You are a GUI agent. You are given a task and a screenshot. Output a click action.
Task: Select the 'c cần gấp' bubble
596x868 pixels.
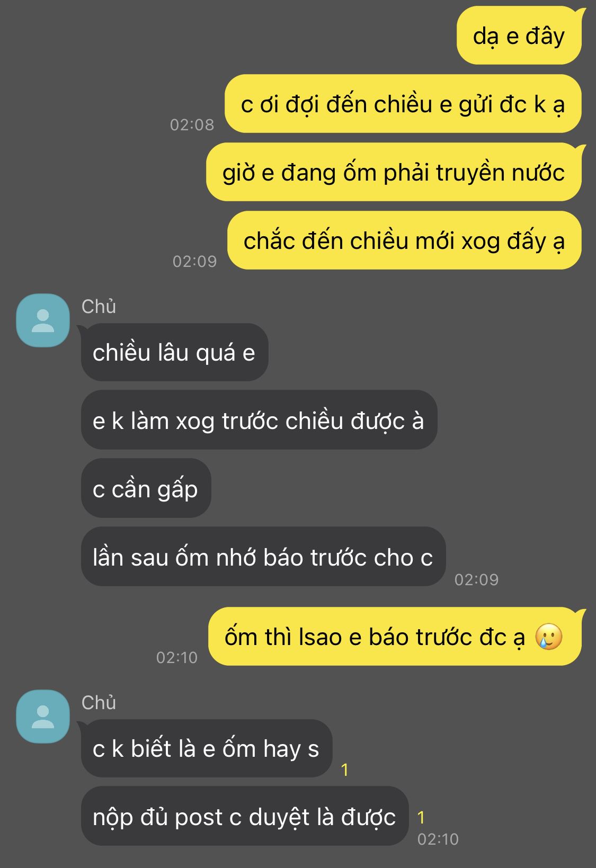tap(146, 488)
